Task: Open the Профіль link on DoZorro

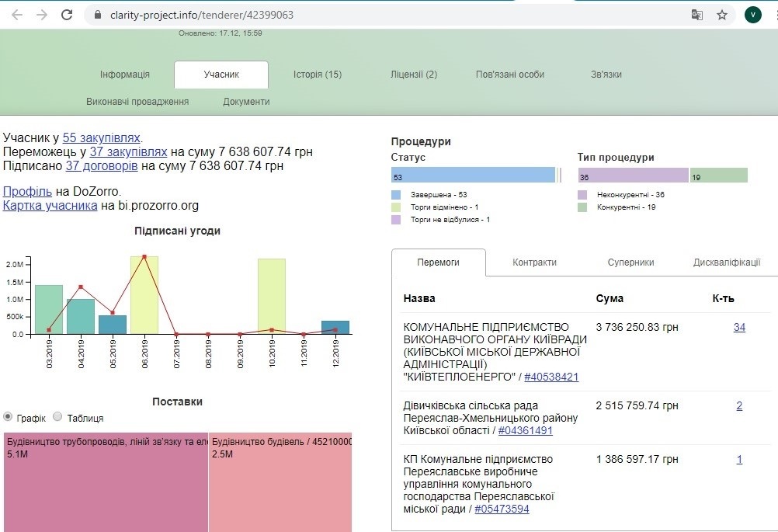Action: tap(27, 191)
